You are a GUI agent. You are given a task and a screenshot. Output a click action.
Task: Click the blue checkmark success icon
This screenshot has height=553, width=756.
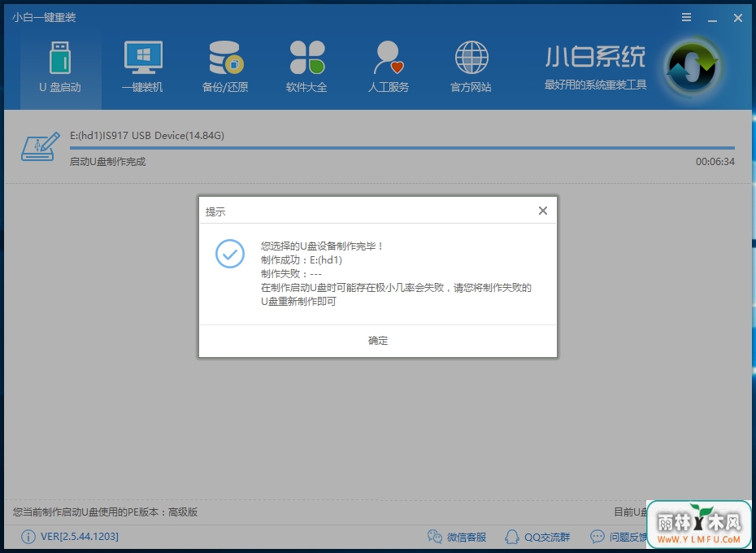tap(230, 254)
